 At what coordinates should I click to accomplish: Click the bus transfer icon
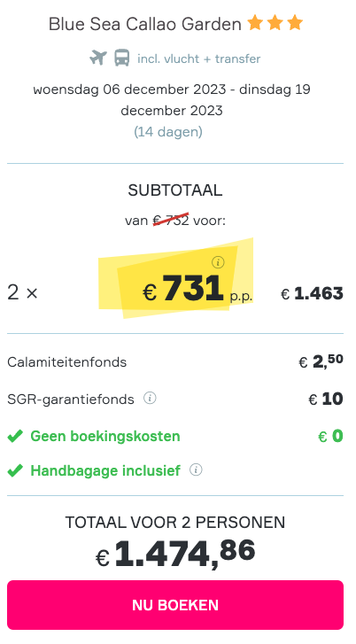pyautogui.click(x=122, y=58)
